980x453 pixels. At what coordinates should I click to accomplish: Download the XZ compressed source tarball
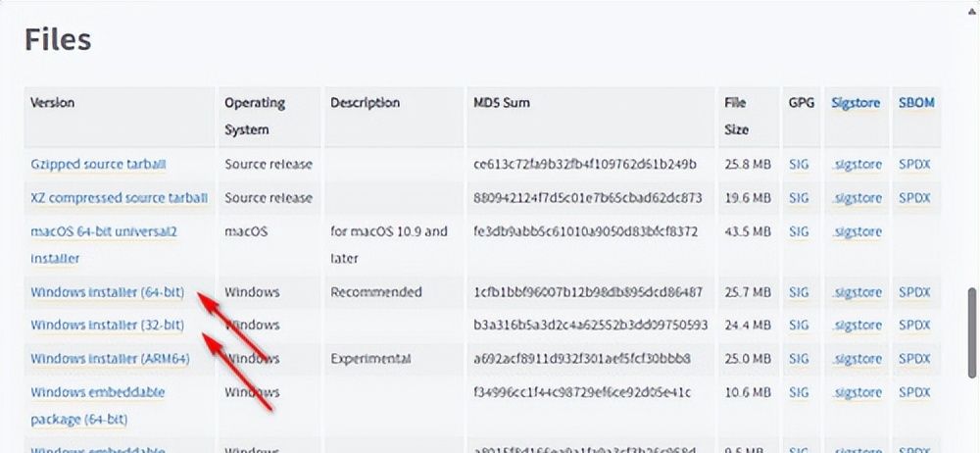click(x=119, y=198)
